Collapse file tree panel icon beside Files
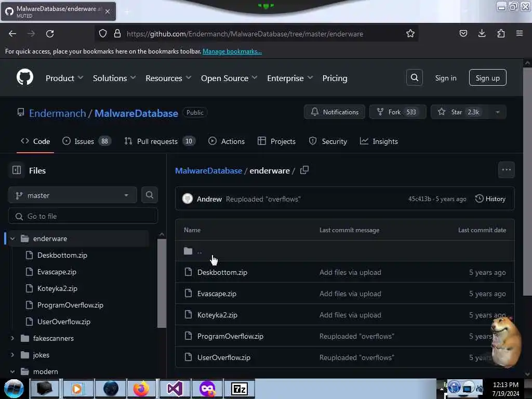This screenshot has width=532, height=399. [x=17, y=170]
